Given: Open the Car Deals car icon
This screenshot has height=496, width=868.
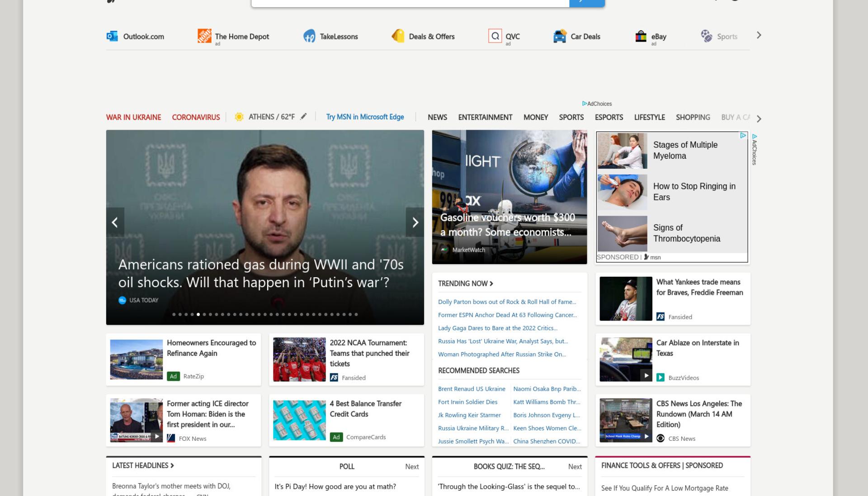Looking at the screenshot, I should click(560, 36).
